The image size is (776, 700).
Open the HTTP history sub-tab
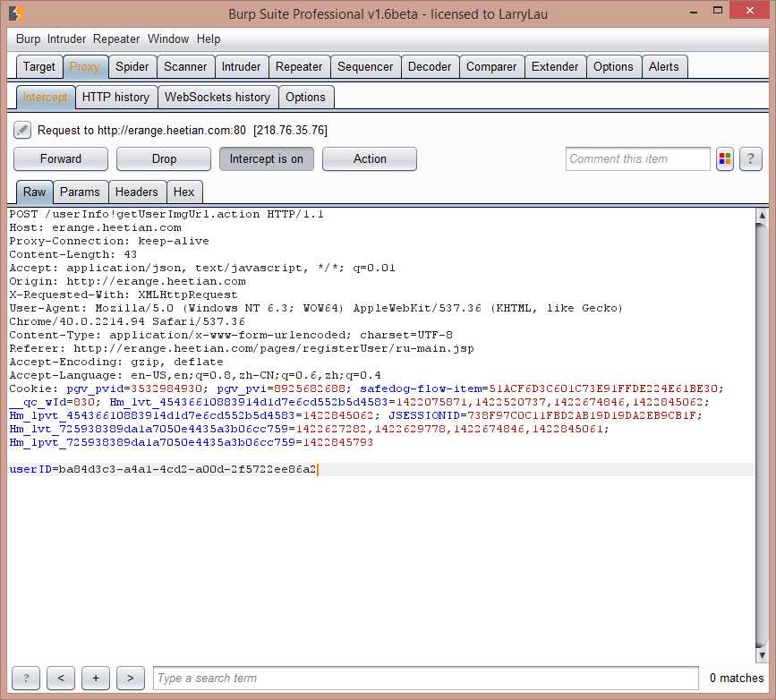(115, 97)
